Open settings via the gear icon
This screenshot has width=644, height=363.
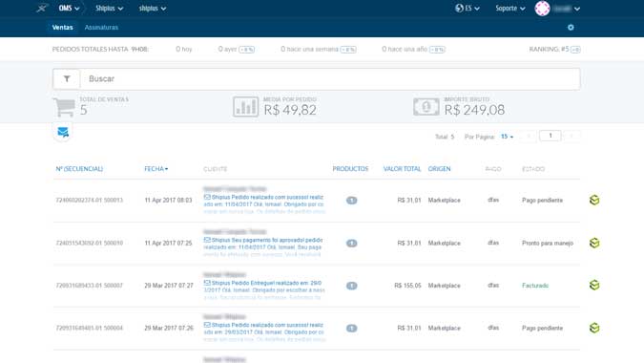pyautogui.click(x=571, y=28)
